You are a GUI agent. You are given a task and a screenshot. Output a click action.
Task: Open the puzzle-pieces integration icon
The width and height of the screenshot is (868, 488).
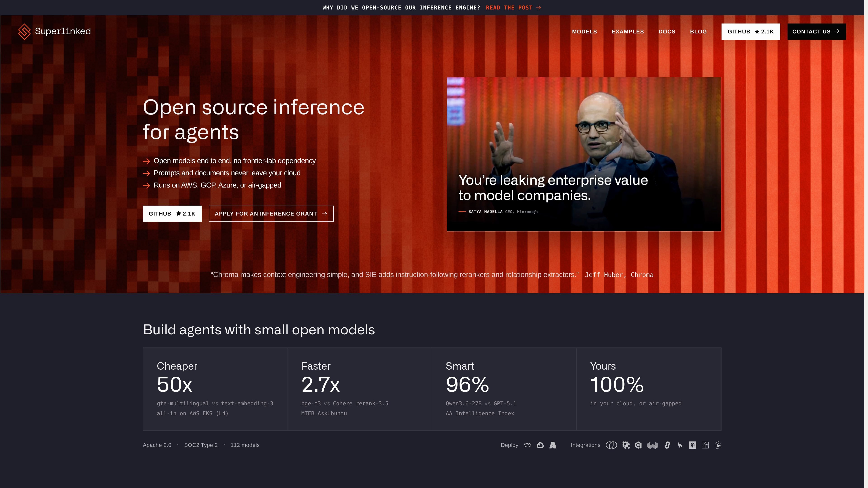pyautogui.click(x=705, y=445)
